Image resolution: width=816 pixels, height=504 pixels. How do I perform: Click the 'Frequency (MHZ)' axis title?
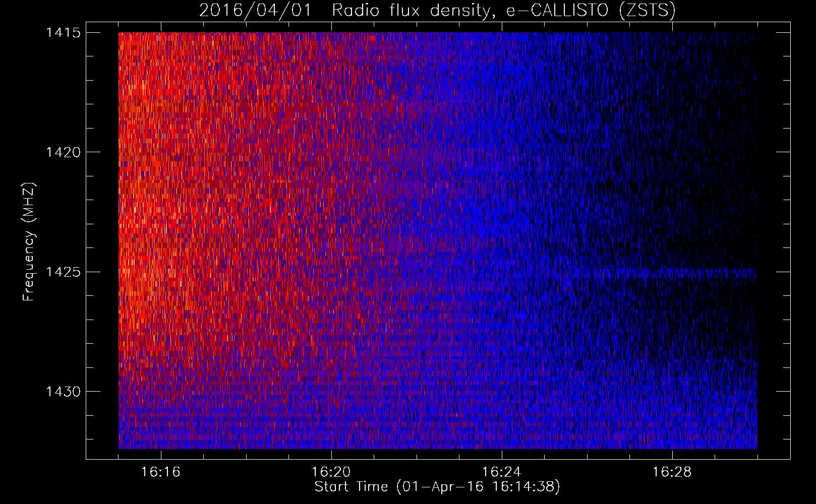point(29,242)
